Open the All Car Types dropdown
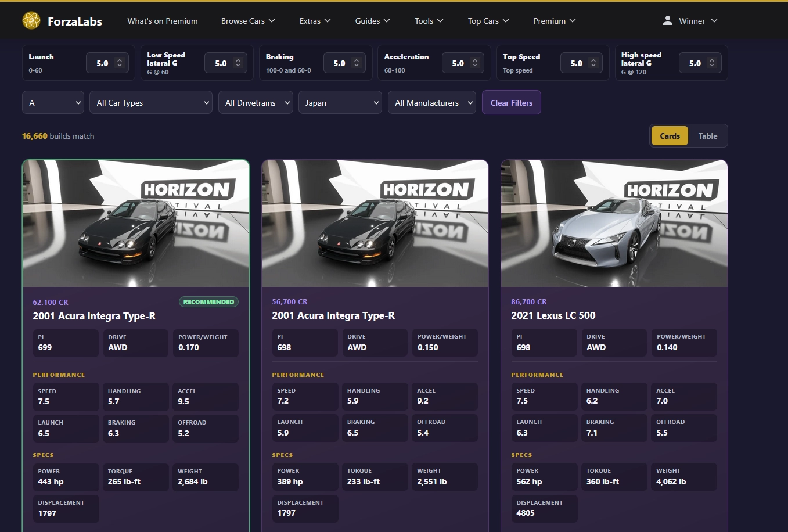This screenshot has width=788, height=532. point(151,103)
